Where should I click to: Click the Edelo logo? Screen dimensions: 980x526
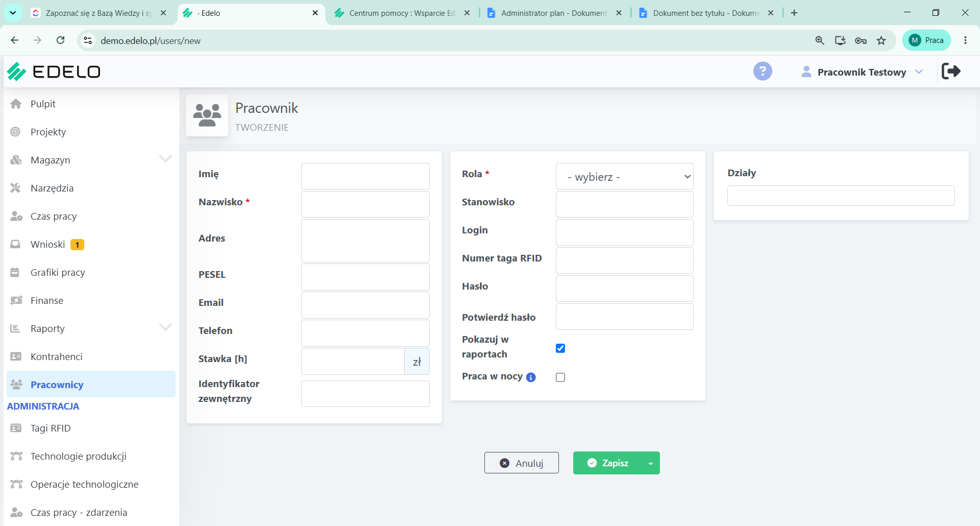coord(54,71)
